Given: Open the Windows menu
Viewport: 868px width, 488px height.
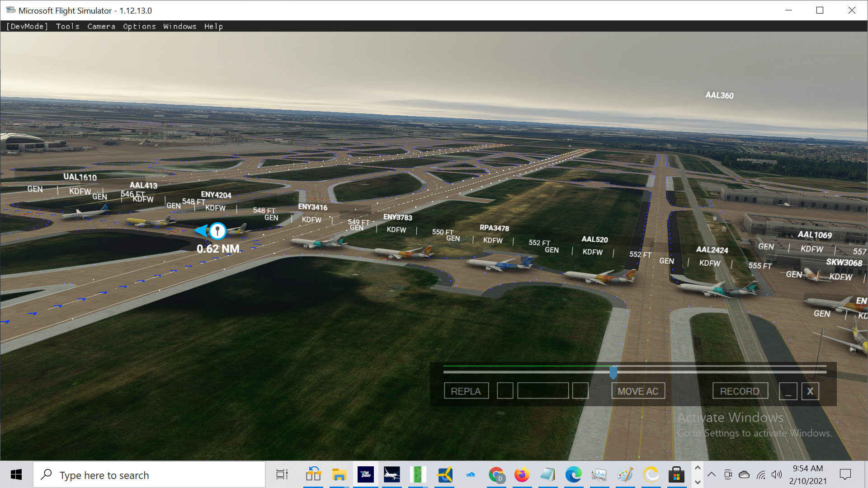Looking at the screenshot, I should [180, 26].
